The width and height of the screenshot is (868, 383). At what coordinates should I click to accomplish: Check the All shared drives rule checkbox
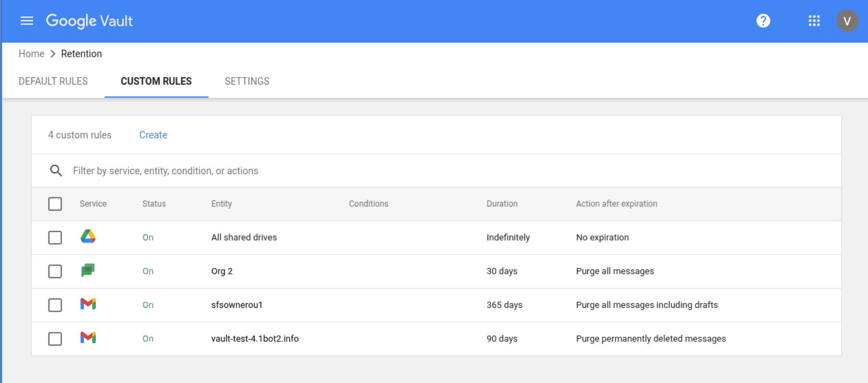(x=55, y=238)
